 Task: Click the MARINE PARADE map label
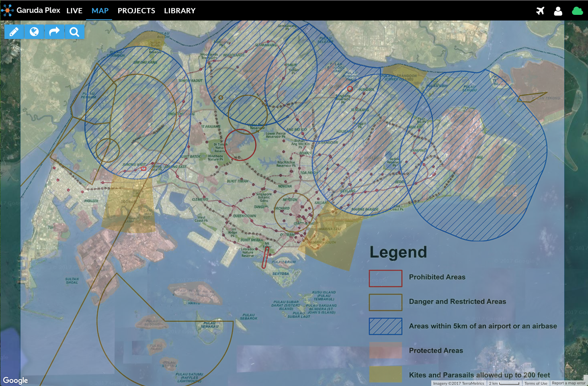point(365,209)
